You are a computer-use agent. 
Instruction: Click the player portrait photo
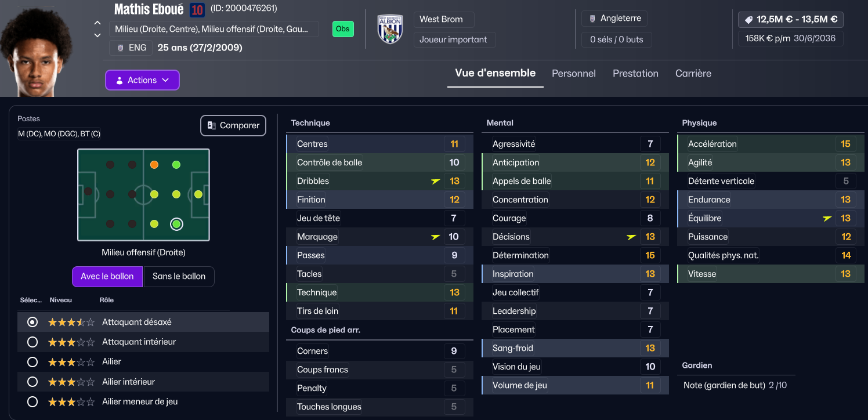[x=36, y=49]
